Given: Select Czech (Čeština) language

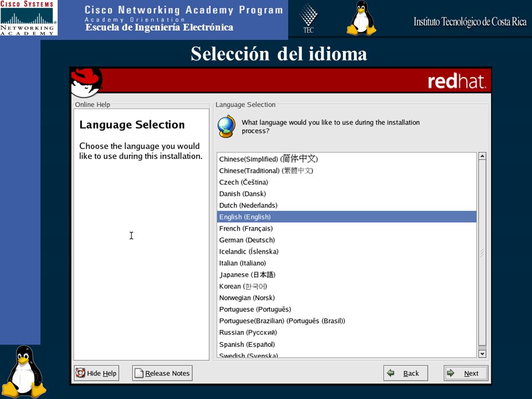Looking at the screenshot, I should pyautogui.click(x=346, y=182).
